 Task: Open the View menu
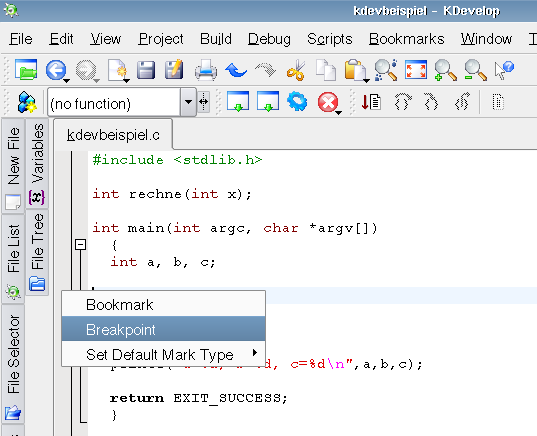[106, 39]
